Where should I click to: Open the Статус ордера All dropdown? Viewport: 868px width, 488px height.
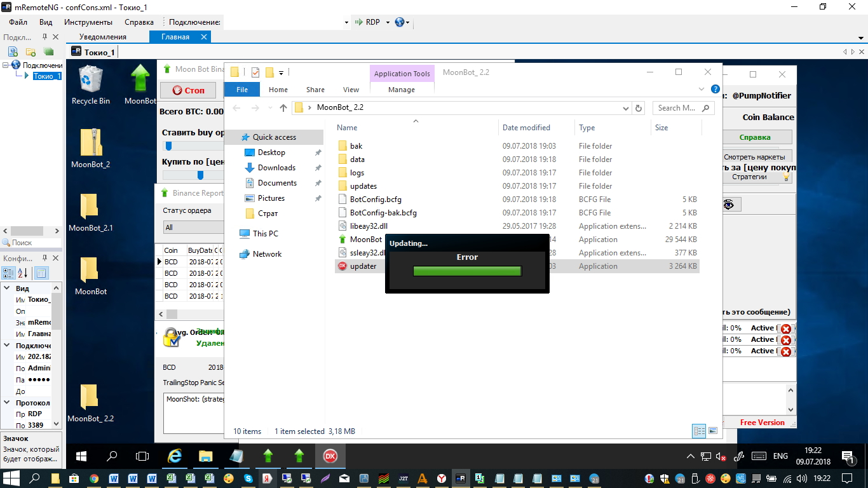click(193, 227)
